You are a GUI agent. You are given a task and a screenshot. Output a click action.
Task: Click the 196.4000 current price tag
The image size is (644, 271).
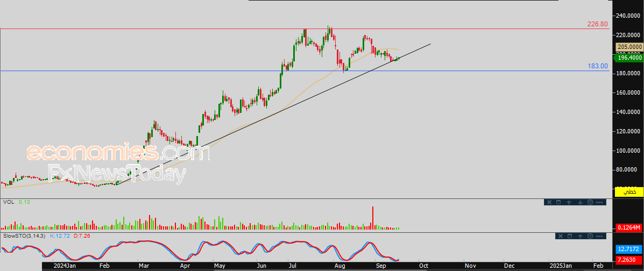click(628, 58)
